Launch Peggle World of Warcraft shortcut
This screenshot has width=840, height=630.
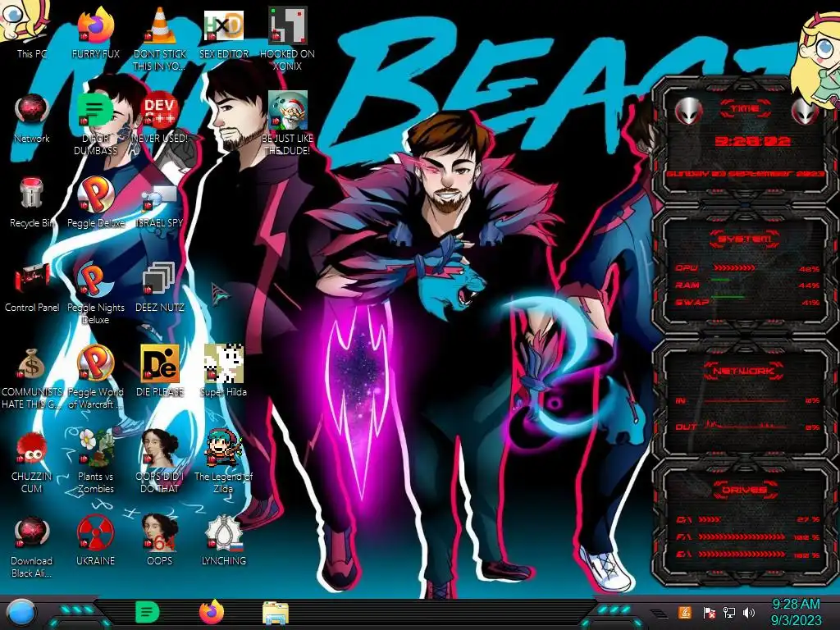(95, 377)
